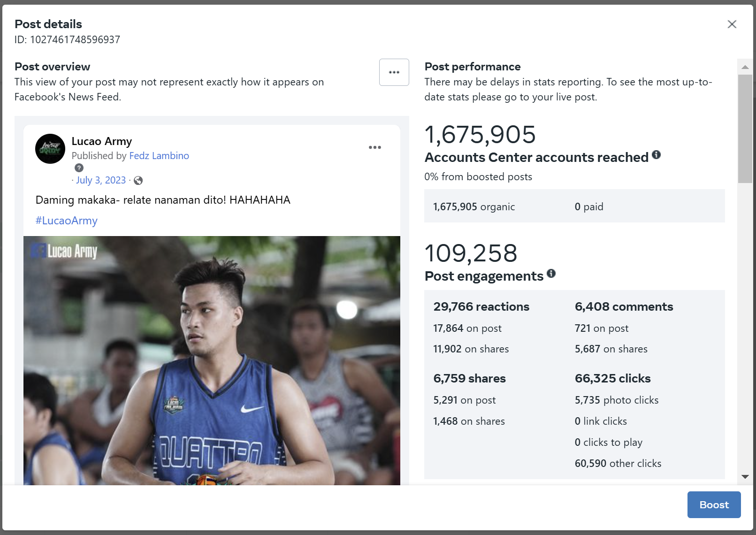Open the #LucaoArmy hashtag link
Image resolution: width=756 pixels, height=535 pixels.
click(x=67, y=221)
